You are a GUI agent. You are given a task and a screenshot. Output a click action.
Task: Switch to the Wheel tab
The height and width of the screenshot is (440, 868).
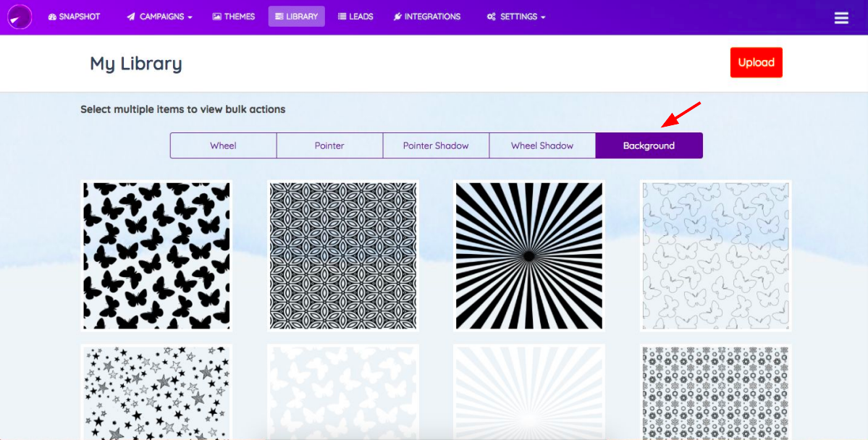pos(223,145)
